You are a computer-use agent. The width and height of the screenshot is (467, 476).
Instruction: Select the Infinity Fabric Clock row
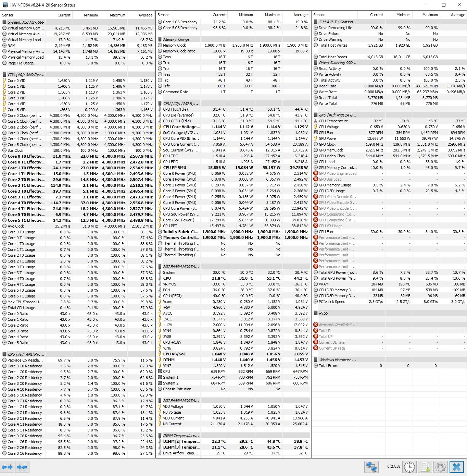233,232
